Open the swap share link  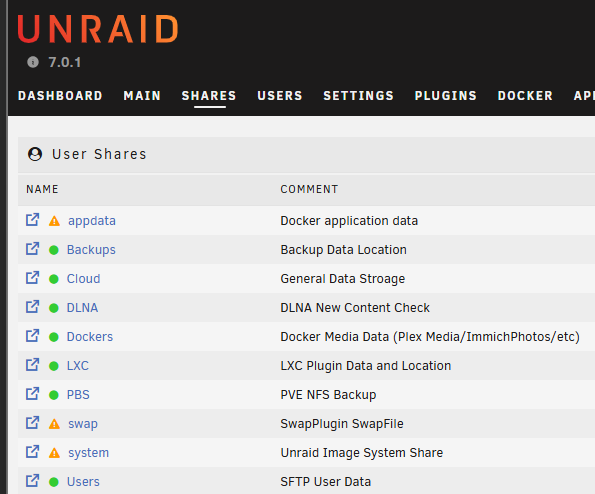(83, 424)
